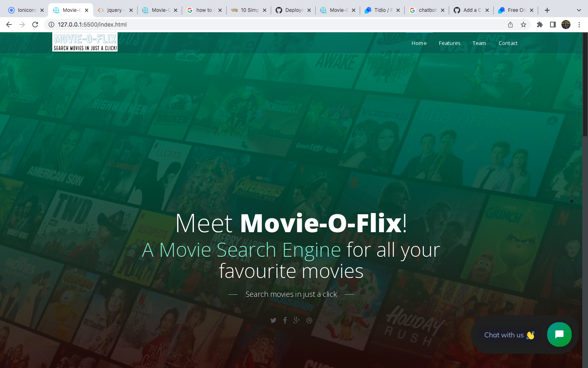
Task: Open the Chrome three-dot menu
Action: pyautogui.click(x=579, y=25)
